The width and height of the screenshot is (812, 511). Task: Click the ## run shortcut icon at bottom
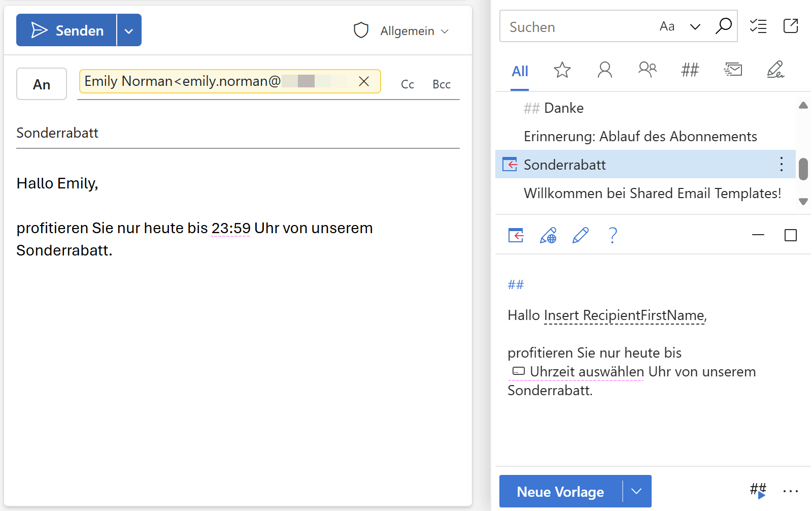click(x=758, y=491)
